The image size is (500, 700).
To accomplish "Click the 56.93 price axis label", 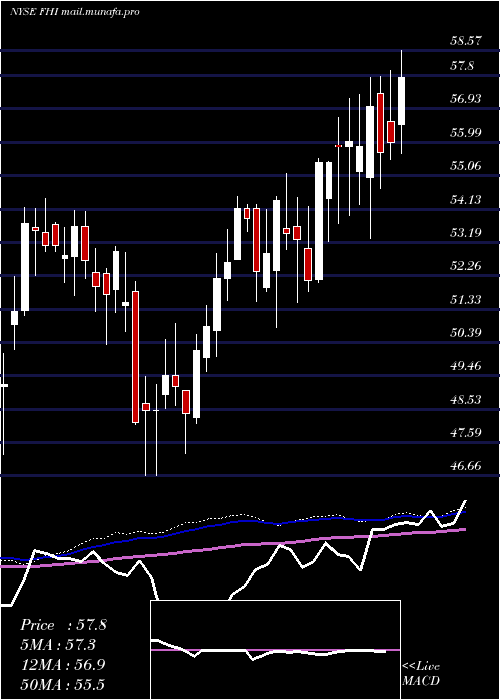I will pyautogui.click(x=465, y=99).
